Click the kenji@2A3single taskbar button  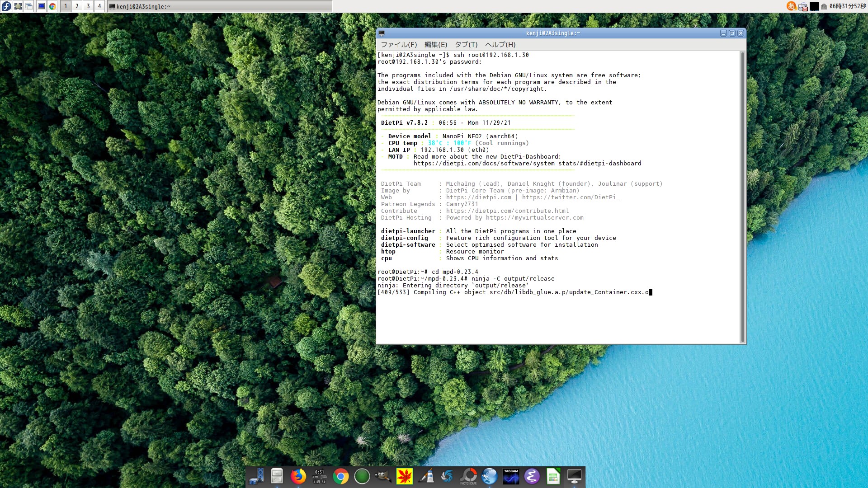[220, 6]
